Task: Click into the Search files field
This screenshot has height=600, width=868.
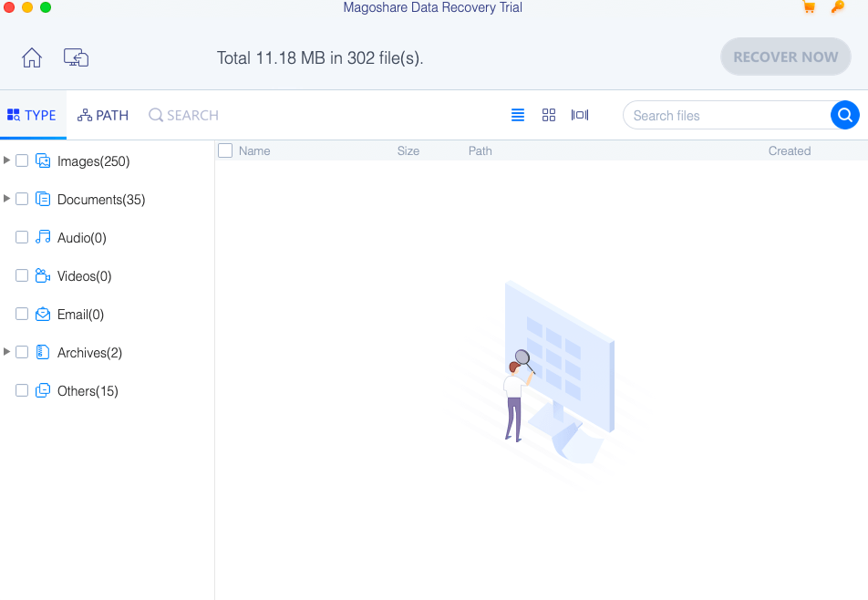Action: coord(727,115)
